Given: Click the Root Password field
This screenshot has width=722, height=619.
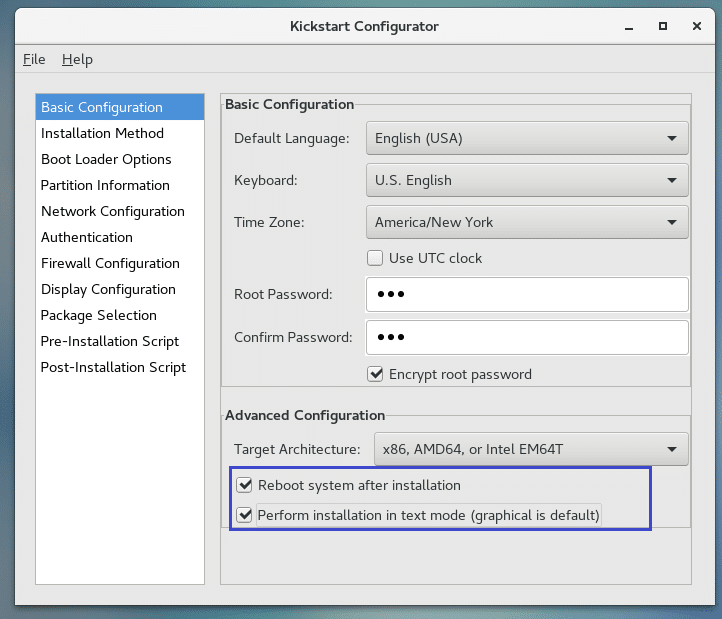Looking at the screenshot, I should click(527, 295).
